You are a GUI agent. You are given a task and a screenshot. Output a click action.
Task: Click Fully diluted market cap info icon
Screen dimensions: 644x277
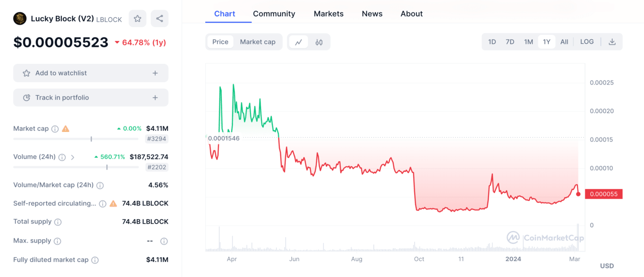coord(95,260)
